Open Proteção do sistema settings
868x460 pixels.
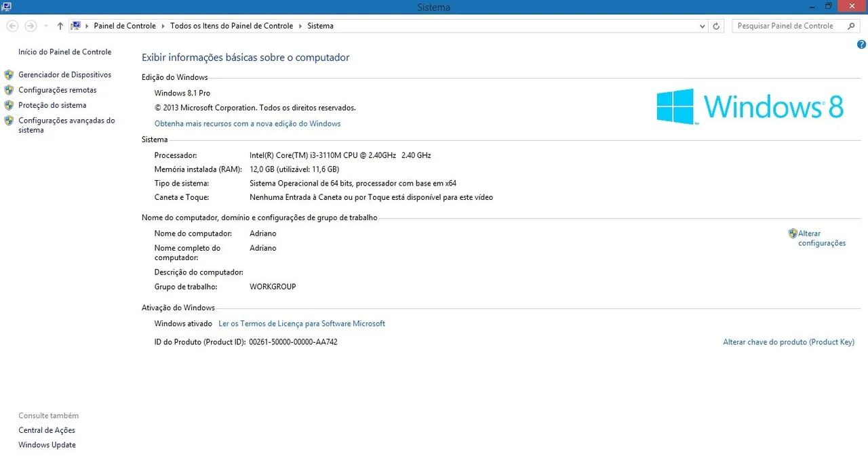click(52, 105)
